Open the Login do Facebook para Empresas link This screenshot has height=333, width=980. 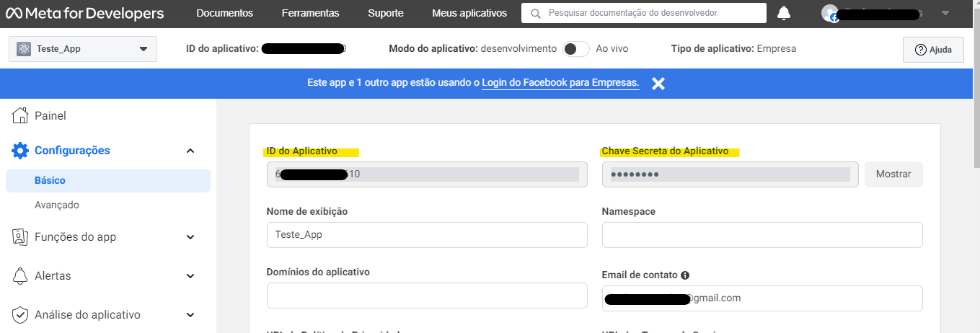(560, 83)
